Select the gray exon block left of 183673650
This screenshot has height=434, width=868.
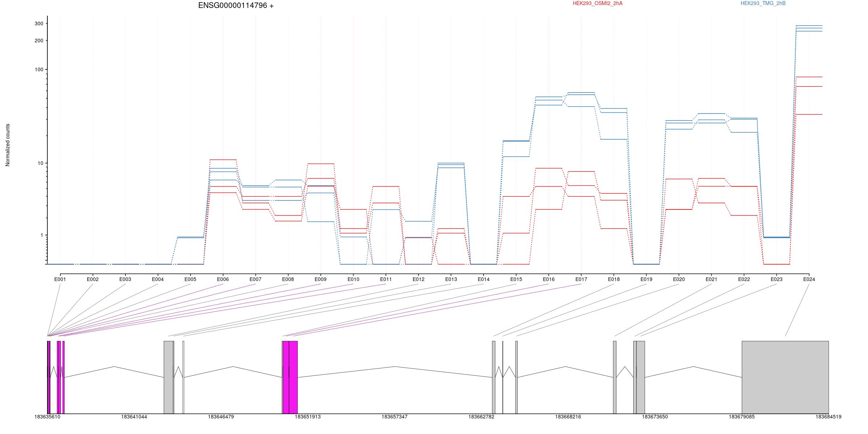641,377
